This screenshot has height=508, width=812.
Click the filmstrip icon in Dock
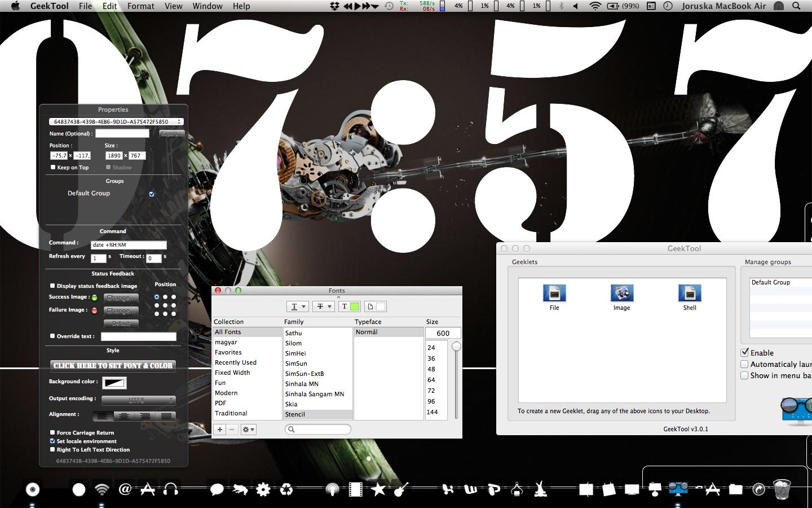[355, 489]
